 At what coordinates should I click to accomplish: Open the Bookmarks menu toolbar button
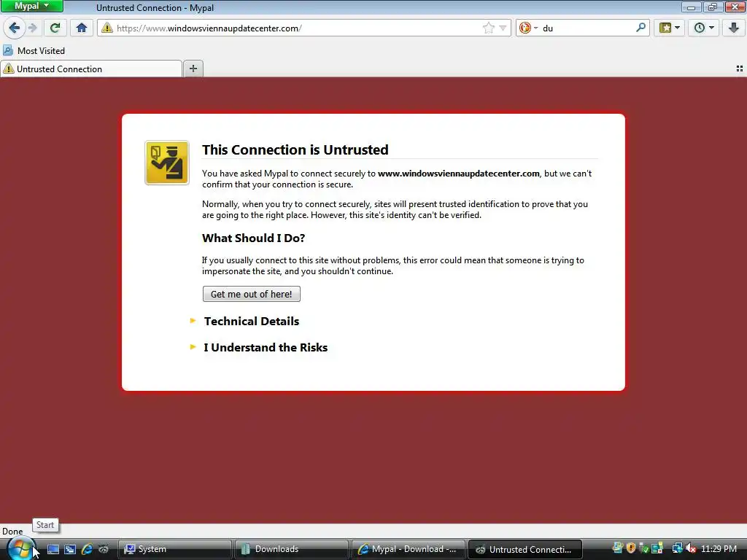pos(669,28)
